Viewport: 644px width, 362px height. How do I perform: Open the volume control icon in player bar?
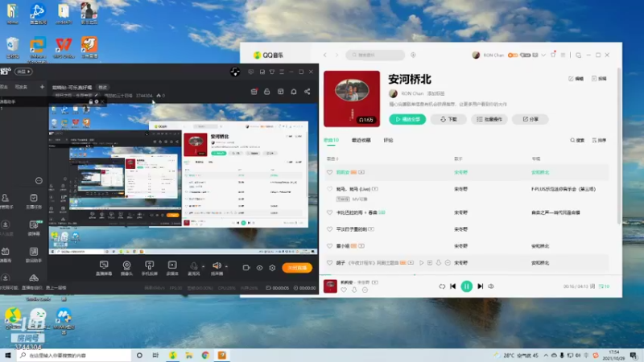coord(491,286)
